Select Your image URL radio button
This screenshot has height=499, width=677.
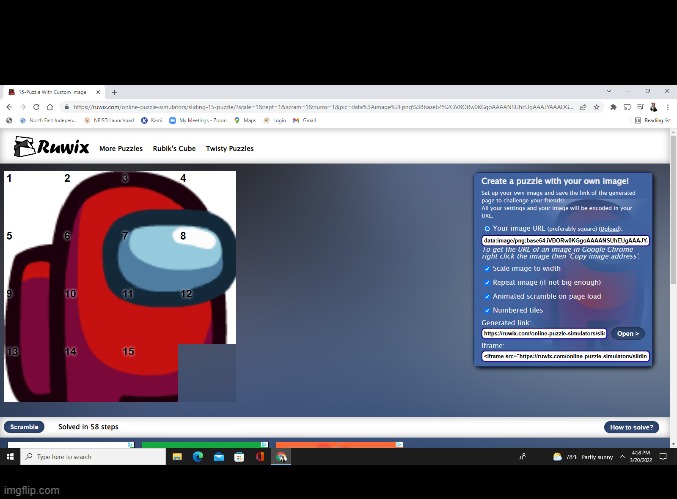487,228
